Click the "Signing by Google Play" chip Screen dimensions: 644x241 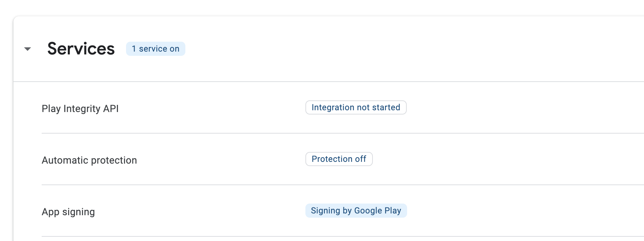pos(356,211)
